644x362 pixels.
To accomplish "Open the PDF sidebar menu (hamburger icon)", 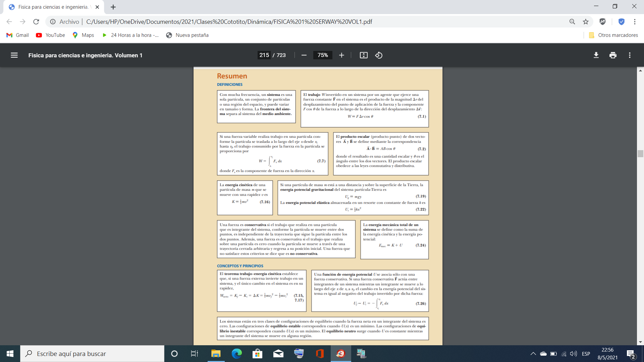I will click(x=14, y=55).
